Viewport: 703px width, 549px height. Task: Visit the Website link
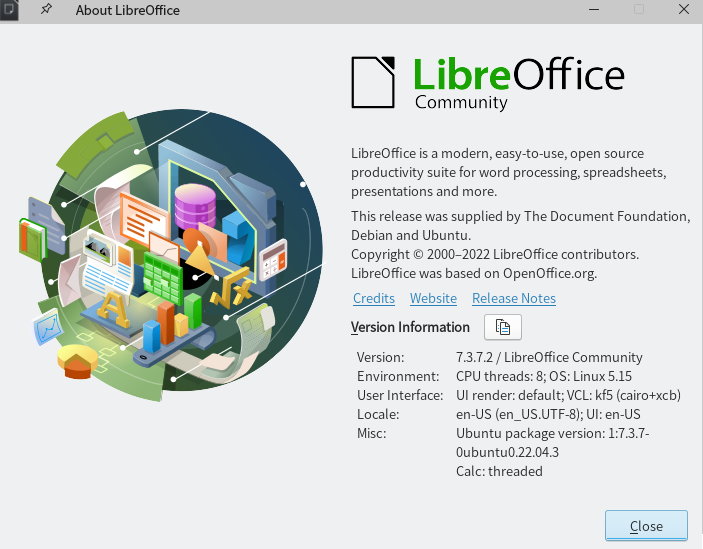coord(433,298)
